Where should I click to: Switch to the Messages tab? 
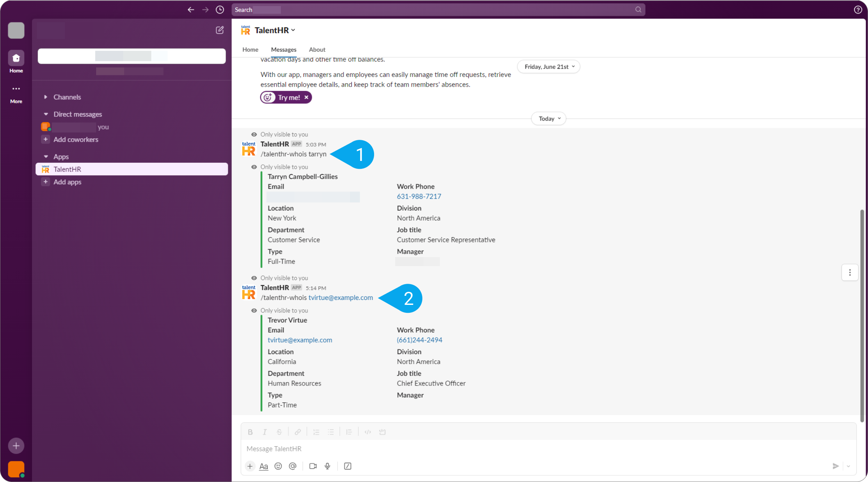click(284, 50)
